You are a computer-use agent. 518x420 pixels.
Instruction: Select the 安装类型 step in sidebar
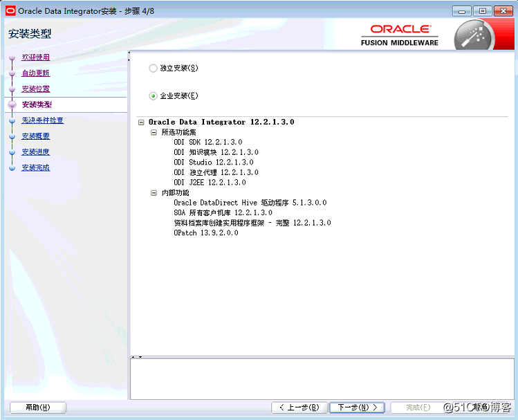(37, 104)
